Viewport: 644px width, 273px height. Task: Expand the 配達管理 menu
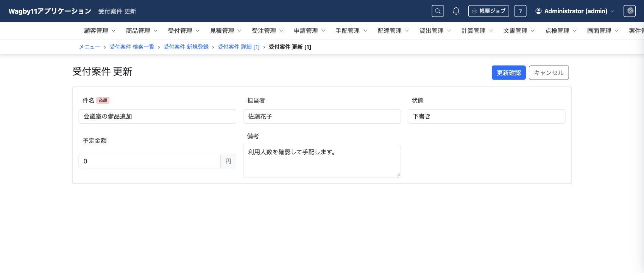coord(393,31)
